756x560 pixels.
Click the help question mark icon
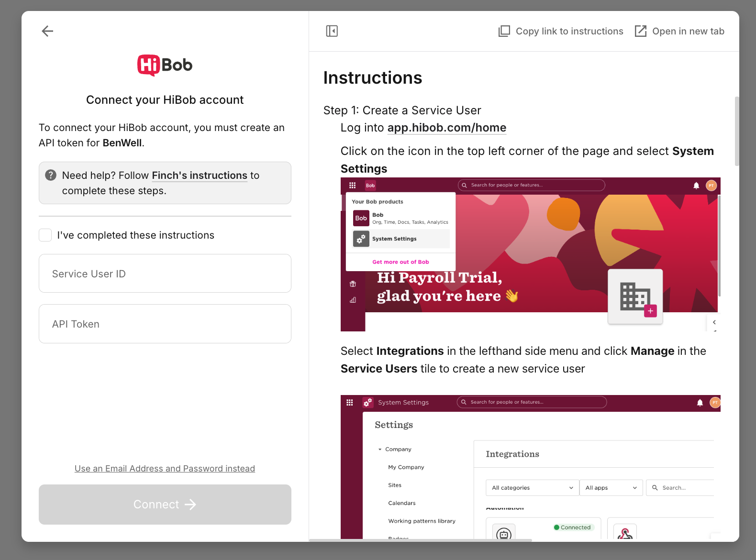pyautogui.click(x=51, y=176)
